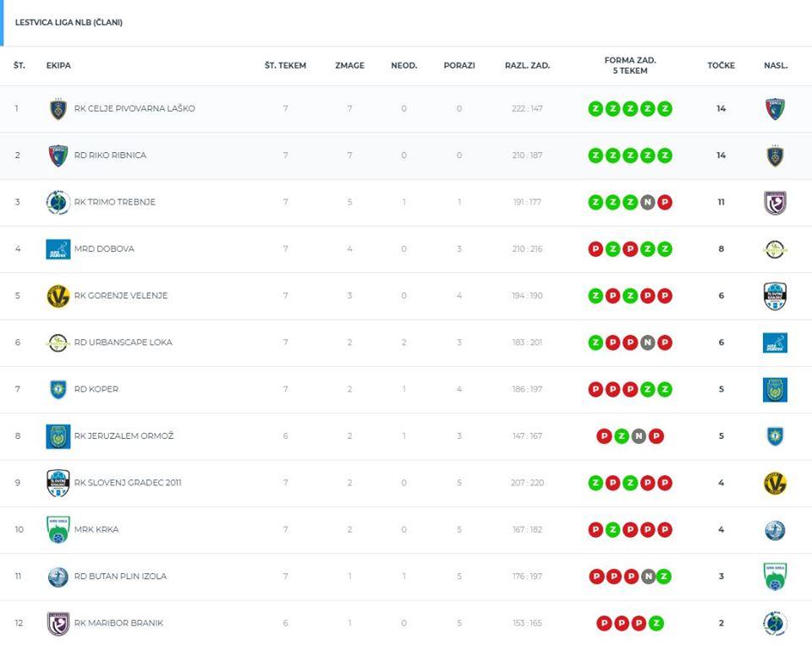Screen dimensions: 812x646
Task: Click RK Celje Pivovarna Laško team logo
Action: [x=58, y=109]
